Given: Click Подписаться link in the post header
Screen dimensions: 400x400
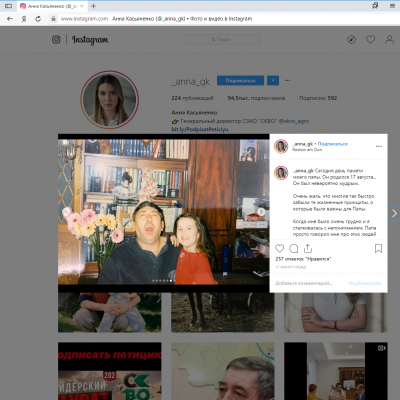Looking at the screenshot, I should coord(333,144).
